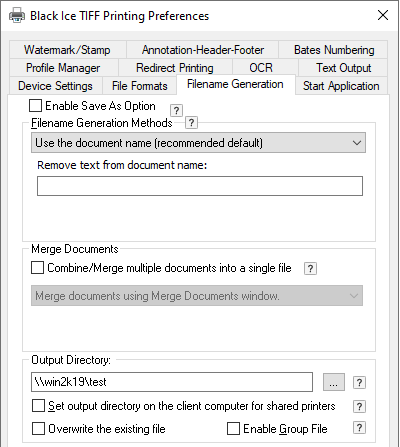Open help icon beside output directory field
This screenshot has height=447, width=400.
pos(359,382)
